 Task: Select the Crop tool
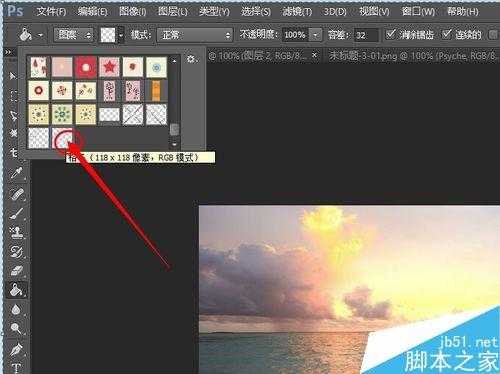[13, 153]
